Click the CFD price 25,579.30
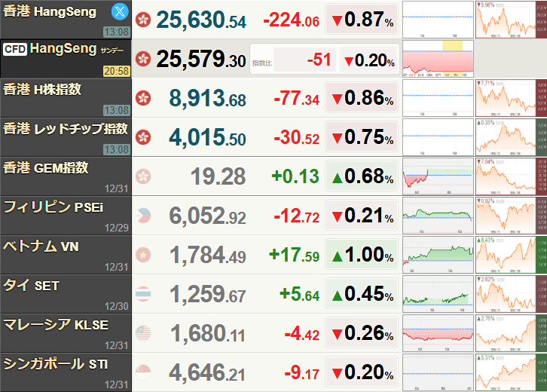This screenshot has height=392, width=547. [201, 59]
